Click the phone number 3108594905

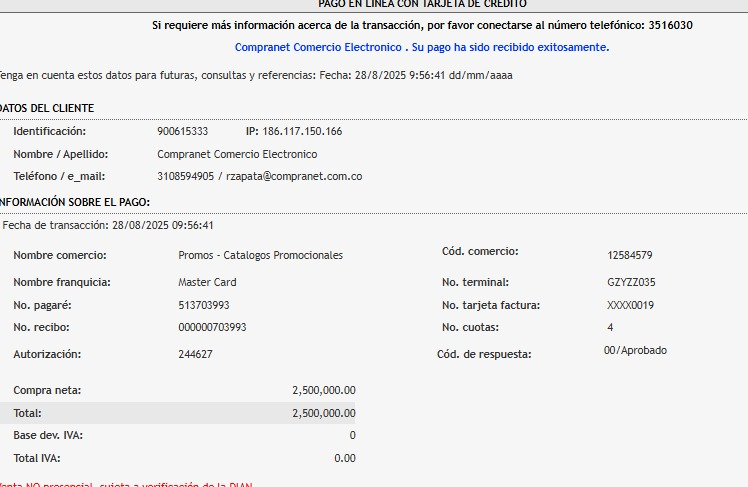point(186,176)
